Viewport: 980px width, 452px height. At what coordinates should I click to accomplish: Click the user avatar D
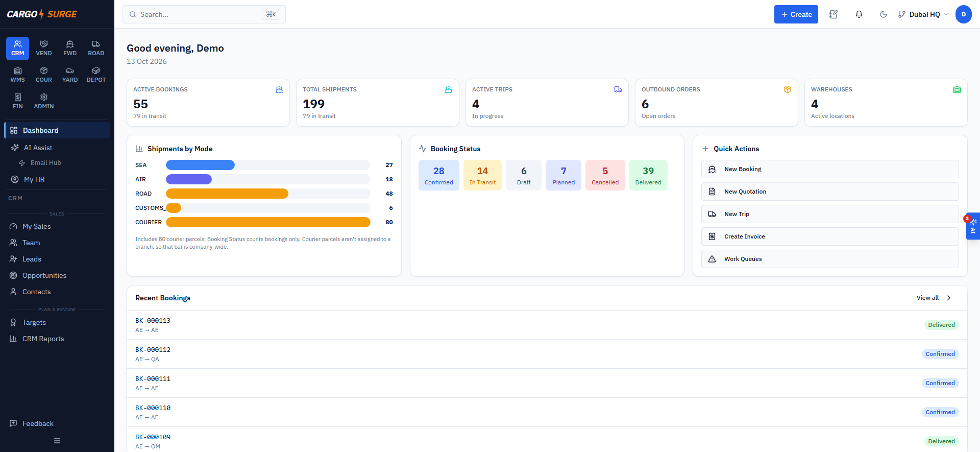click(964, 14)
